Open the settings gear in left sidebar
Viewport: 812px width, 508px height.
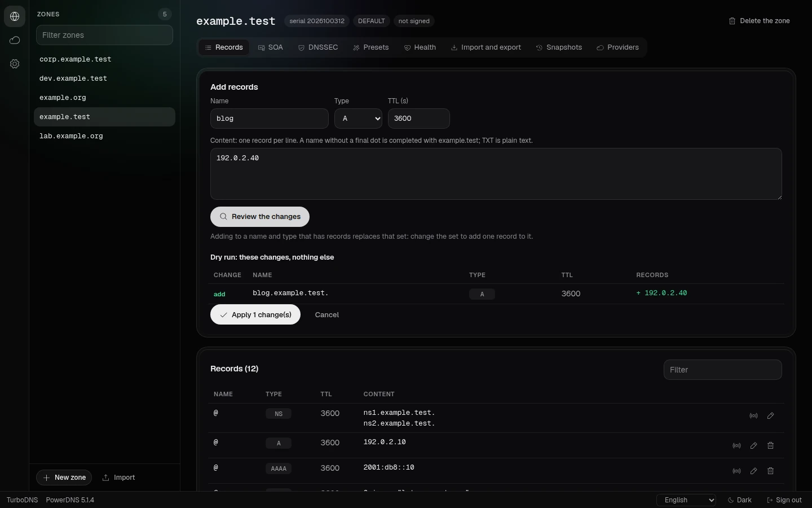[x=15, y=64]
